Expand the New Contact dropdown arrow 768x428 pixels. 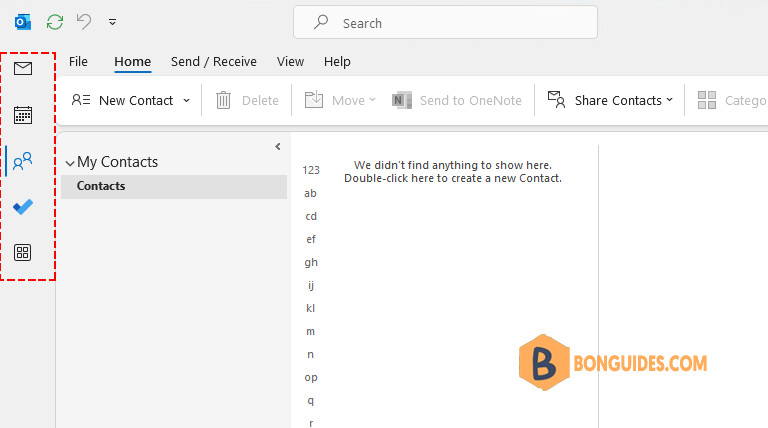(187, 100)
